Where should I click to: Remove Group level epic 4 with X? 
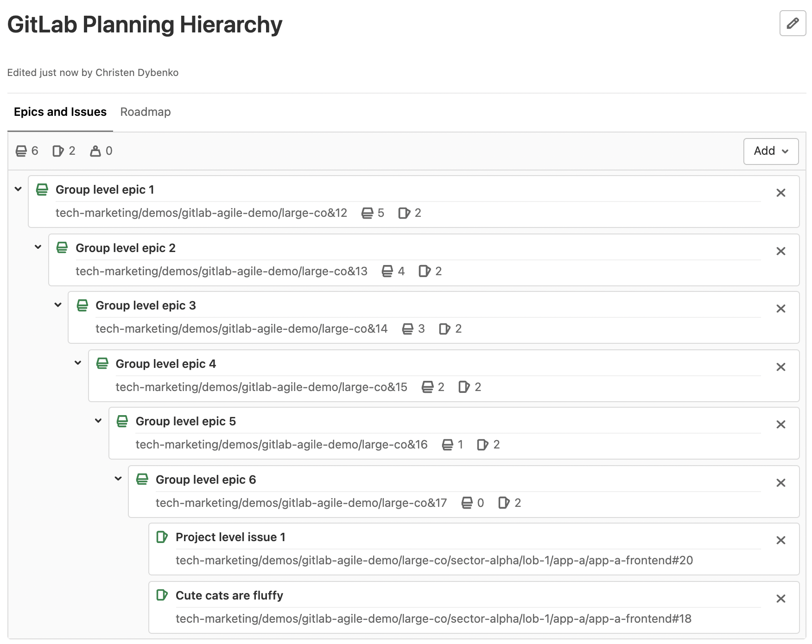(781, 367)
